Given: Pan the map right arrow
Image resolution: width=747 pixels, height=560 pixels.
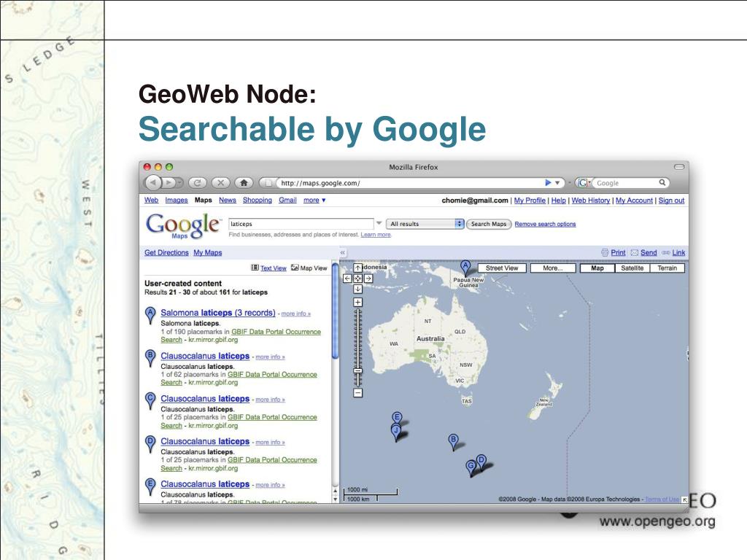Looking at the screenshot, I should click(368, 279).
